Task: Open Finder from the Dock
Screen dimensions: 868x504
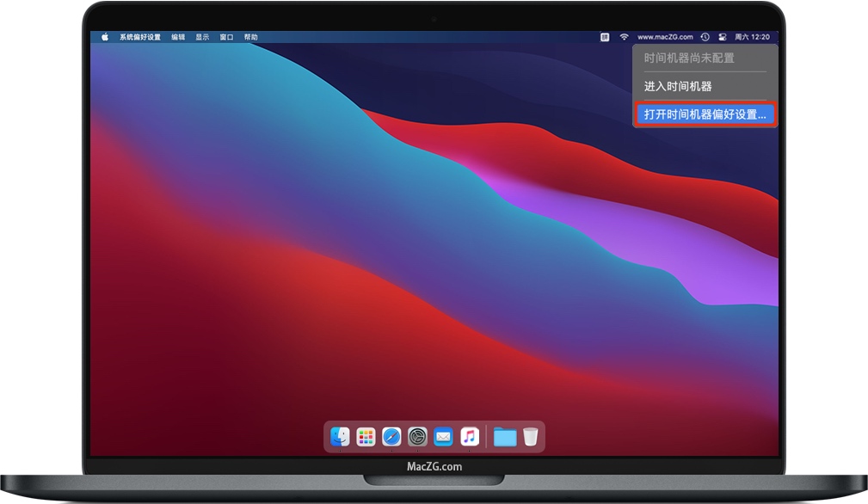Action: (340, 437)
